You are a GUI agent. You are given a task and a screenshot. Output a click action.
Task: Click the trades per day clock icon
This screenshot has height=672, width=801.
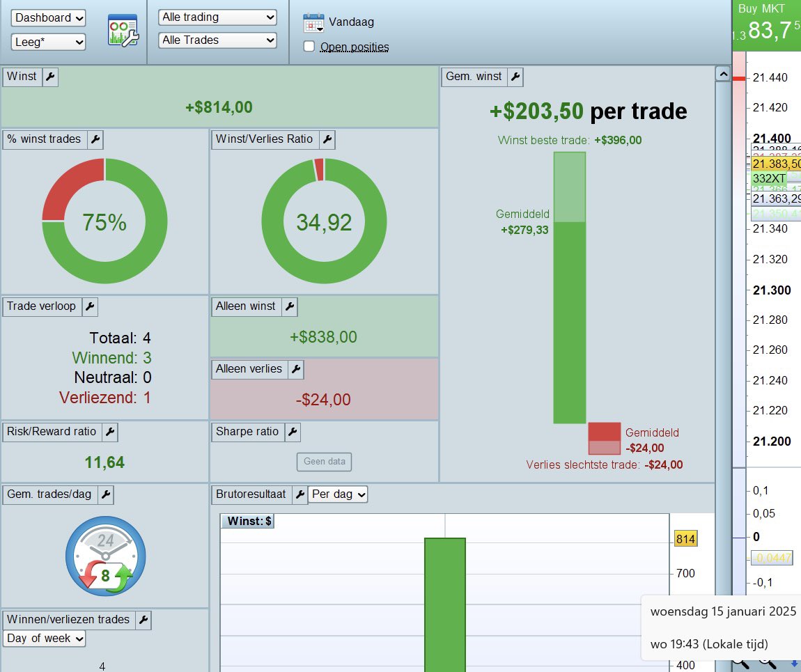(106, 556)
